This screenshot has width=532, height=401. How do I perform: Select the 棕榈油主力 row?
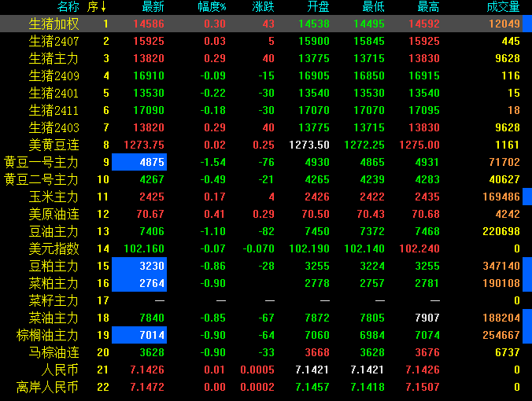pyautogui.click(x=266, y=335)
